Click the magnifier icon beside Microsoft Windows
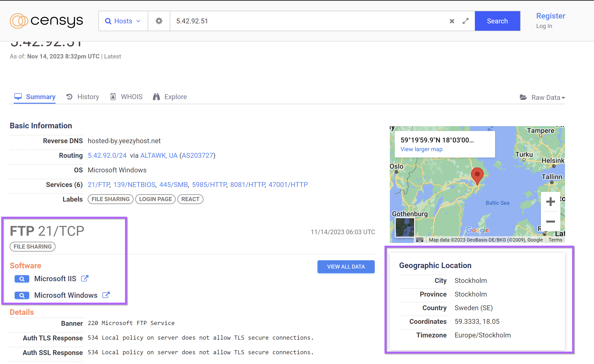The width and height of the screenshot is (594, 364). point(22,295)
